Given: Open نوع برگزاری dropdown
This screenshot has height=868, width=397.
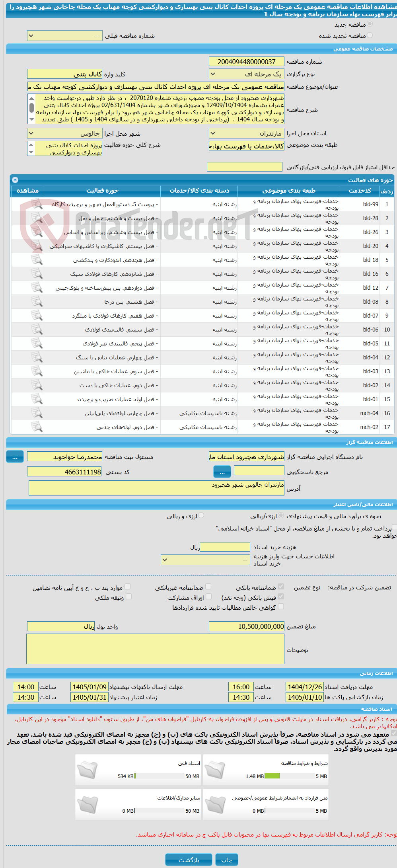Looking at the screenshot, I should click(247, 74).
